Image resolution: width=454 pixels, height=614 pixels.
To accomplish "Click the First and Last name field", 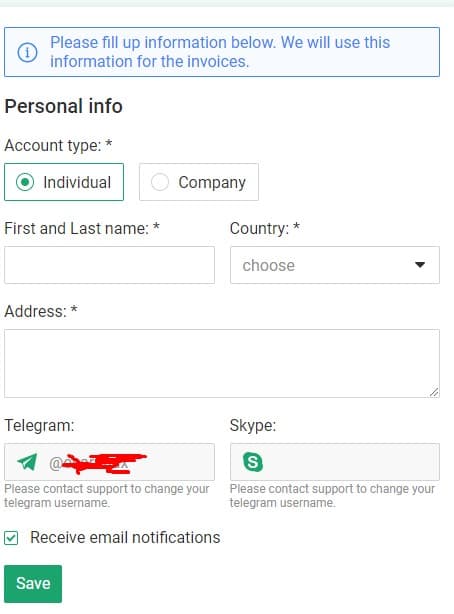I will pyautogui.click(x=109, y=265).
